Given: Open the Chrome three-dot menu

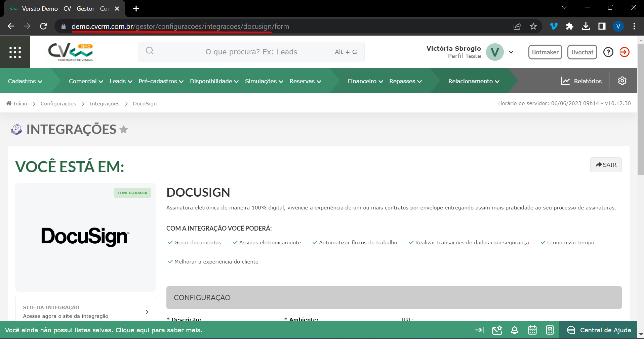Looking at the screenshot, I should [634, 26].
